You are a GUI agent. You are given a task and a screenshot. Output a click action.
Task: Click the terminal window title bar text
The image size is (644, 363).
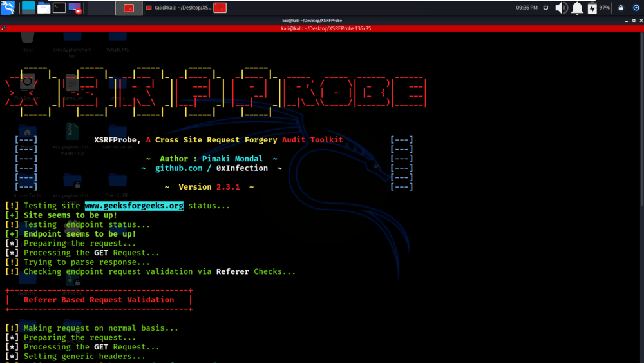(x=312, y=20)
